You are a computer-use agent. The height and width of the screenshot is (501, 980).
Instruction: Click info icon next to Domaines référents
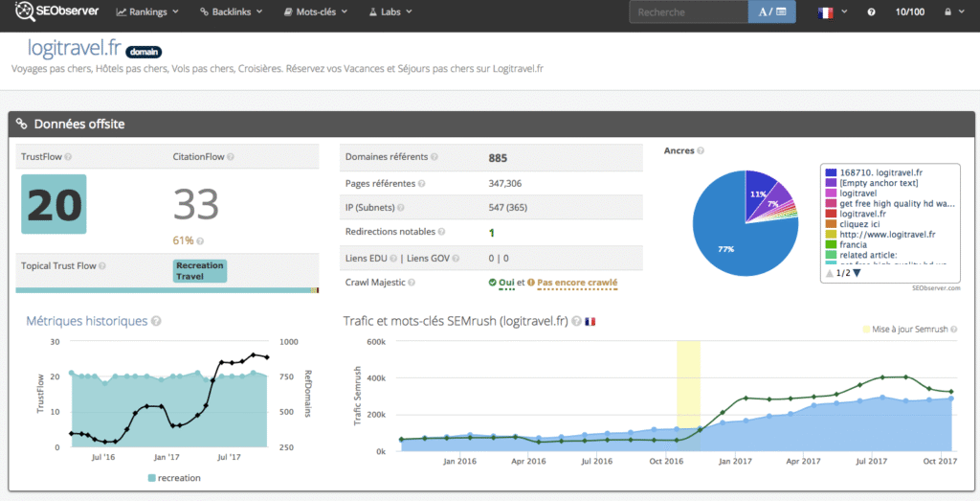(x=435, y=157)
